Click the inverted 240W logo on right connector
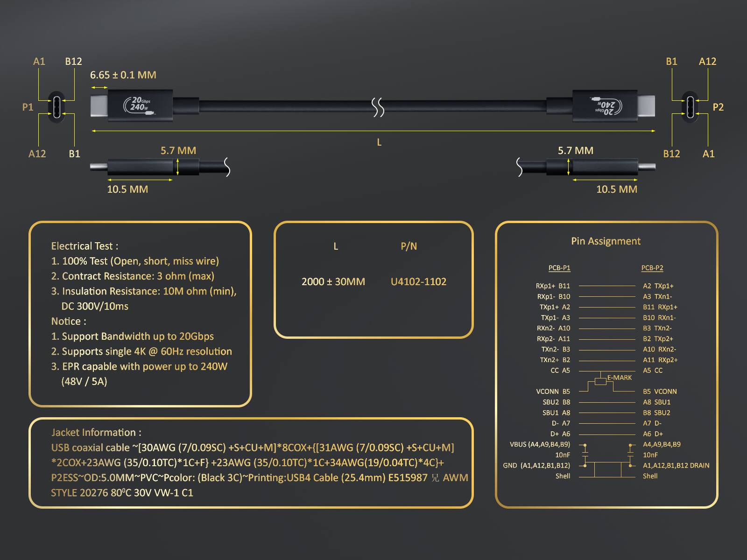747x560 pixels. pos(606,106)
